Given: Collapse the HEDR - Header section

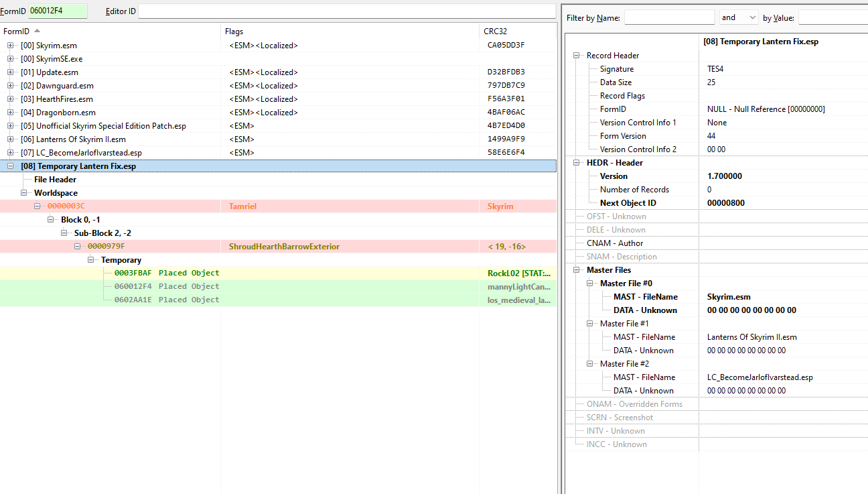Looking at the screenshot, I should (x=576, y=163).
